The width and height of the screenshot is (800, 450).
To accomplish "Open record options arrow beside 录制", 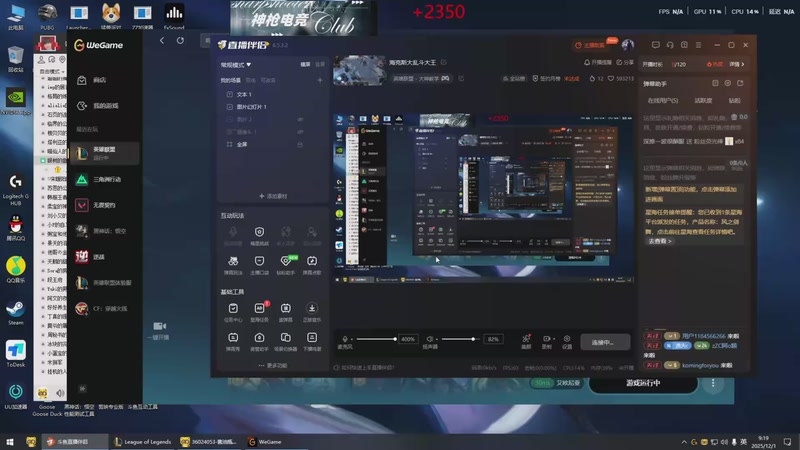I will (554, 338).
